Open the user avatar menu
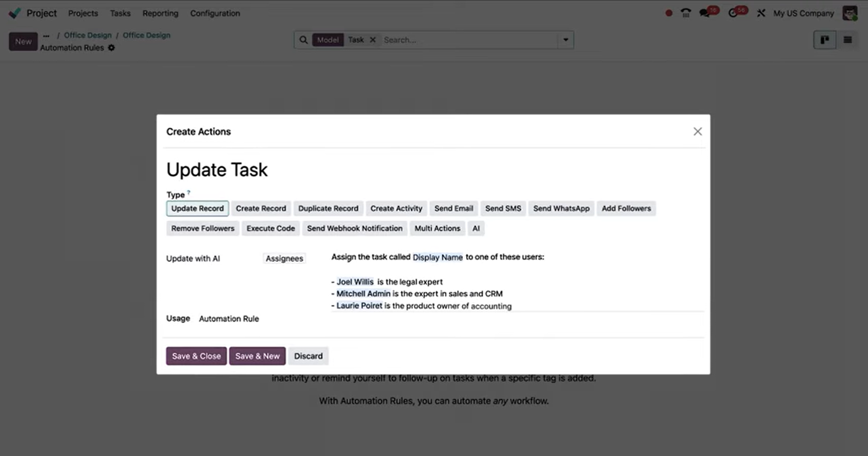The image size is (868, 456). point(850,13)
